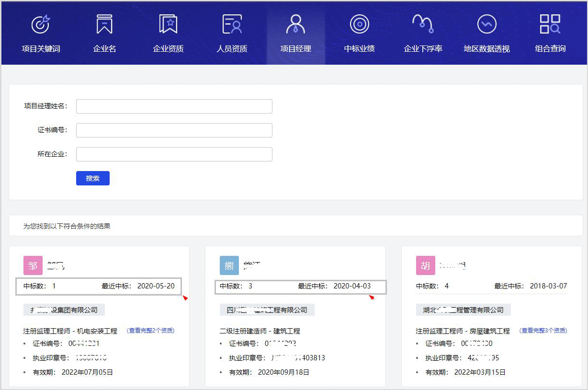This screenshot has height=390, width=588.
Task: Click the 组合查询 grid search icon
Action: coord(550,24)
